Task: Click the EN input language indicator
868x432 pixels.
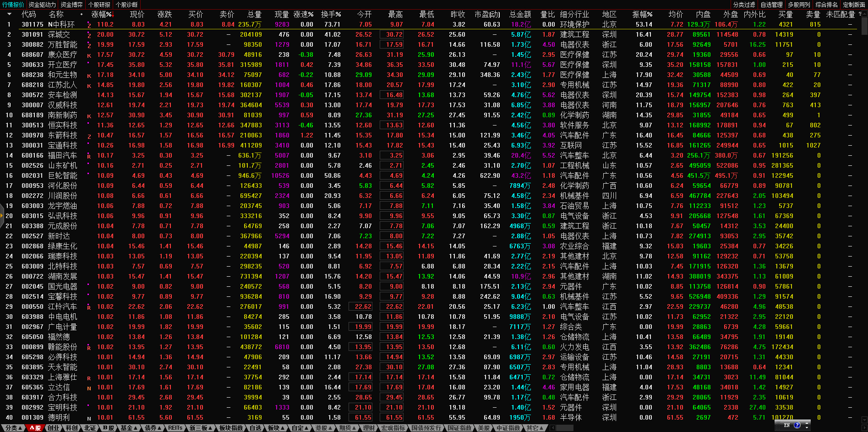Action: 787,425
